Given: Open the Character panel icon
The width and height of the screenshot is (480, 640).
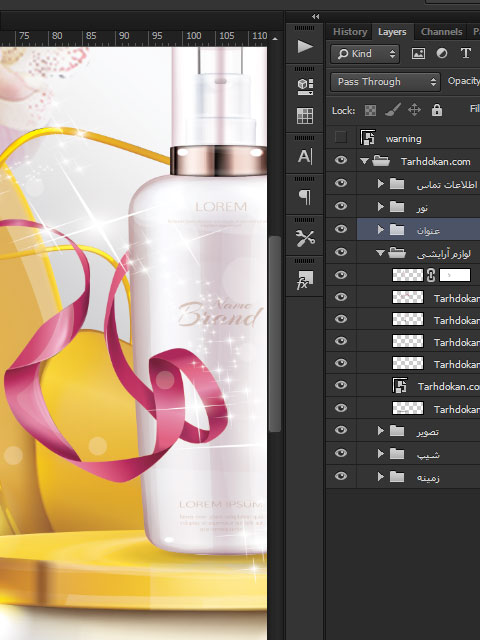Looking at the screenshot, I should click(305, 156).
